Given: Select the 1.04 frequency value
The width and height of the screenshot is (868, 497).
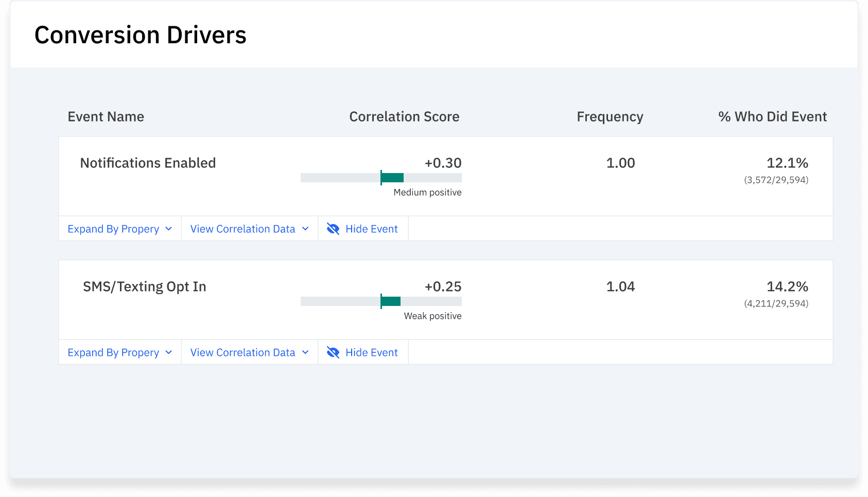Looking at the screenshot, I should 620,287.
